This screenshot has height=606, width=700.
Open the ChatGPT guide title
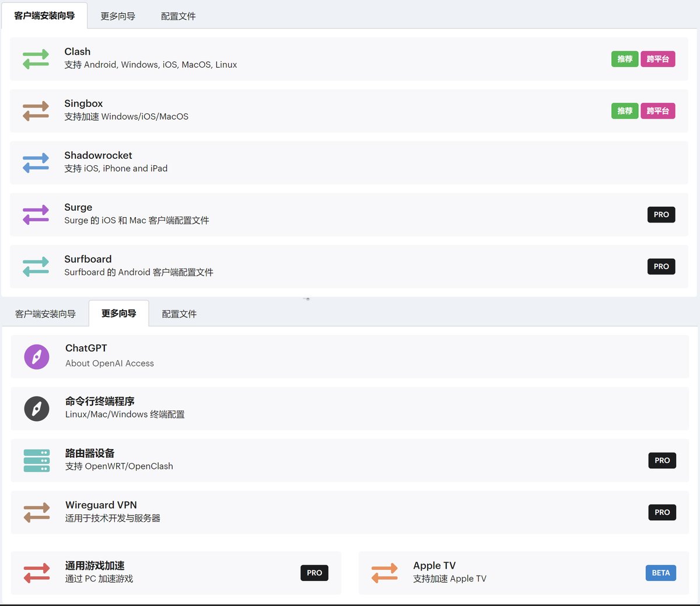tap(86, 348)
